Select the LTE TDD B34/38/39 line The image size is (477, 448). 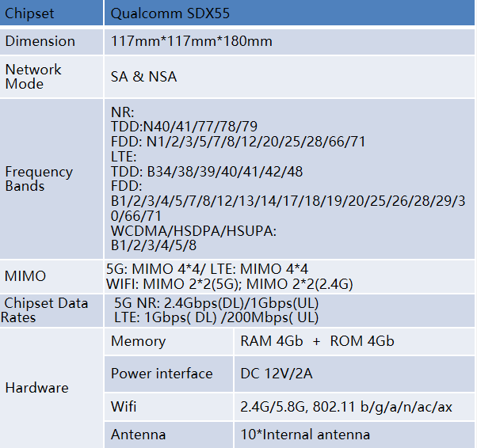[207, 172]
